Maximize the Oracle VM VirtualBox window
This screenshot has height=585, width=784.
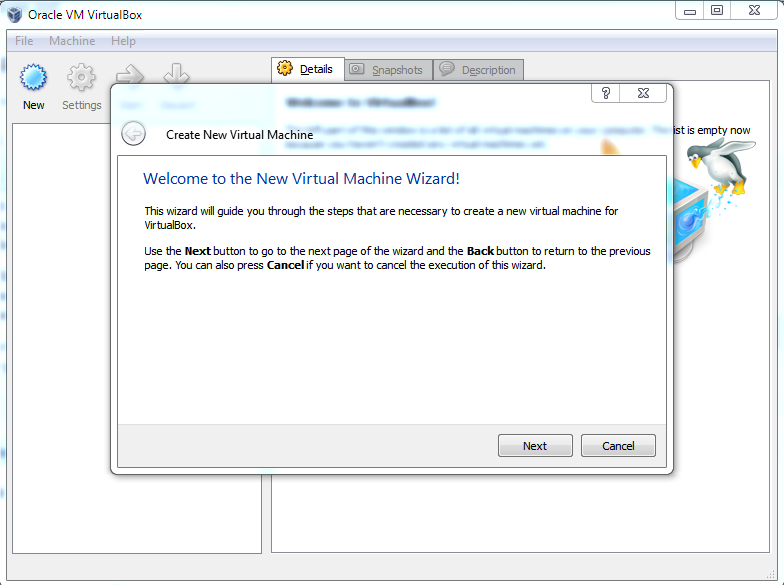point(717,10)
